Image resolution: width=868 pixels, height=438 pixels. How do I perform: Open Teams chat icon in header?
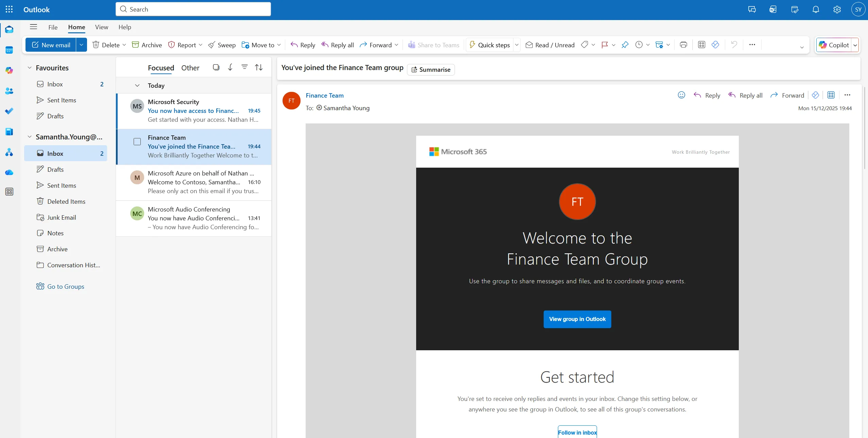click(752, 10)
